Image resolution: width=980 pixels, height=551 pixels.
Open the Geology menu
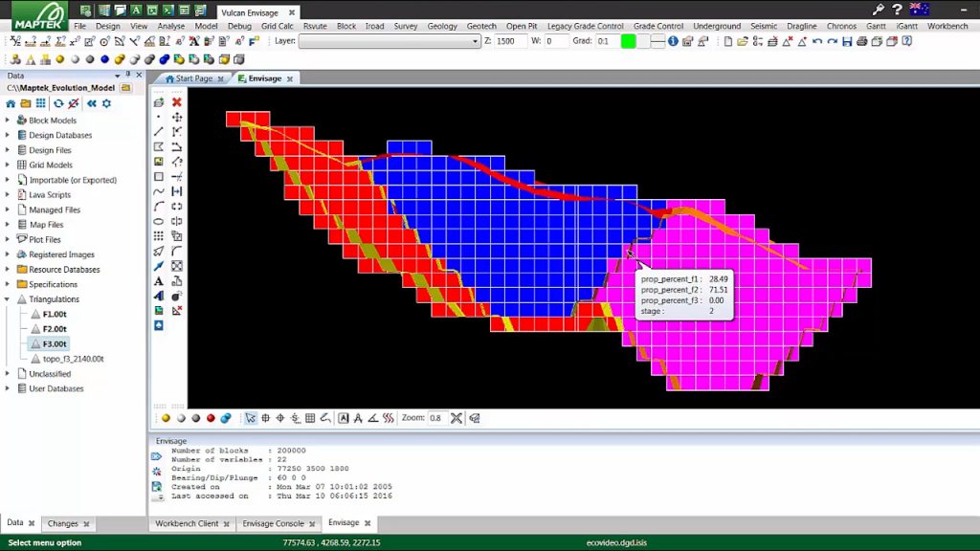(x=442, y=26)
